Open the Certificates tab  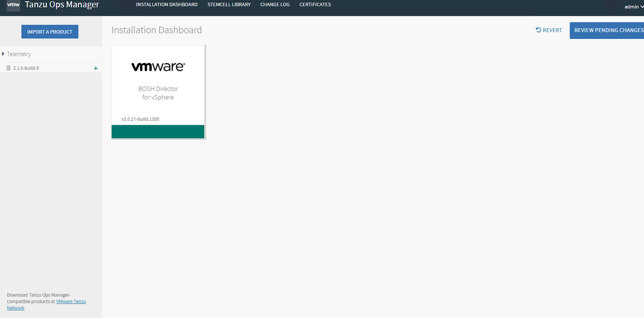tap(315, 5)
